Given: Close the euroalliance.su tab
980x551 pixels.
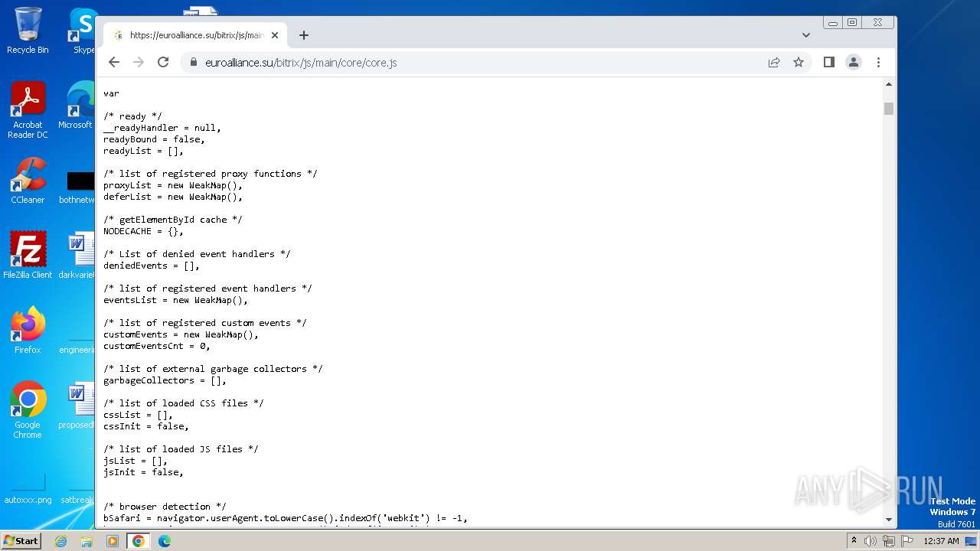Looking at the screenshot, I should (x=275, y=35).
